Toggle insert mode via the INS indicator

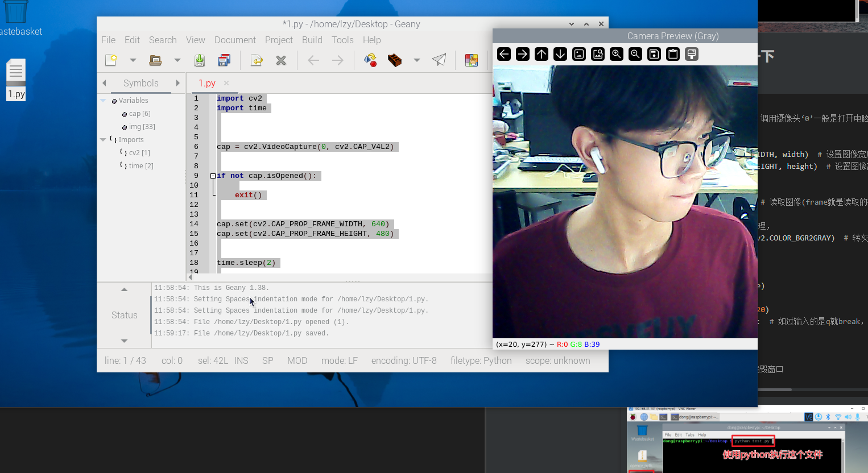point(241,360)
